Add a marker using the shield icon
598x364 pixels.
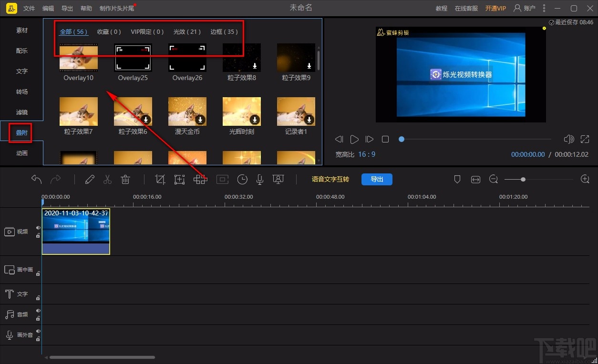tap(457, 179)
